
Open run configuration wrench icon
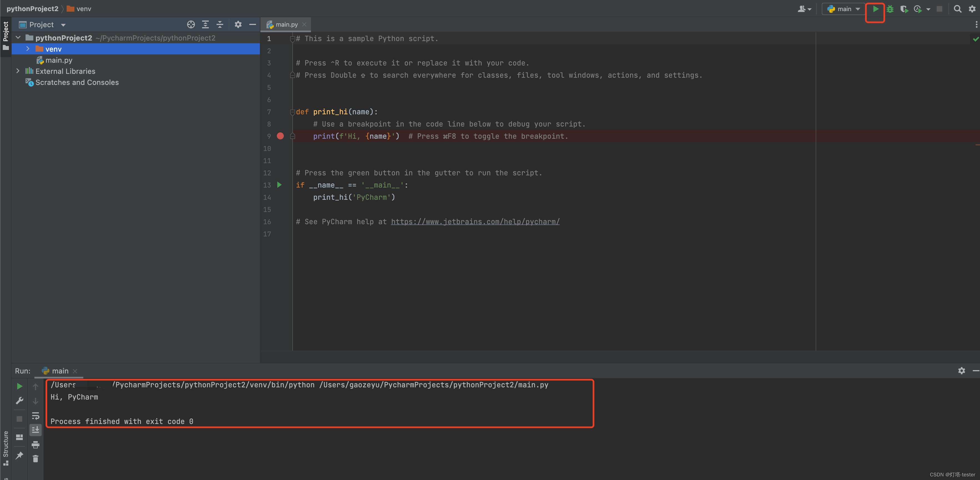pyautogui.click(x=19, y=401)
